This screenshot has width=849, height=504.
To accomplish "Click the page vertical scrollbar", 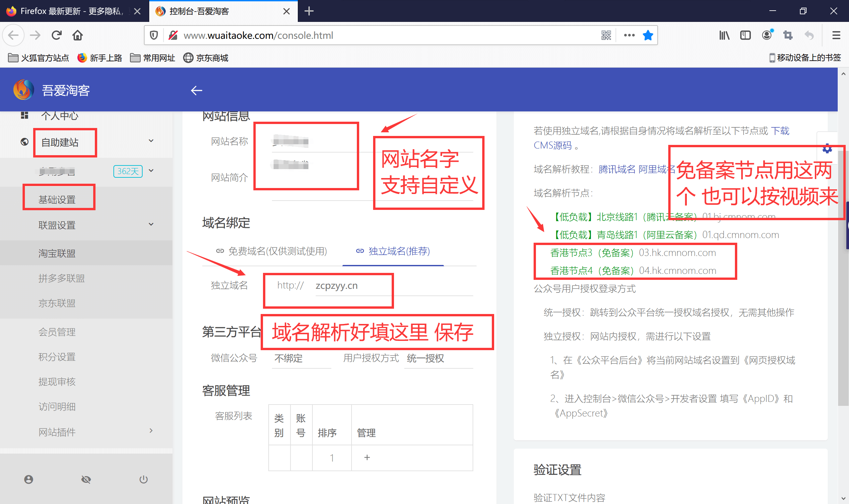I will coord(843,279).
